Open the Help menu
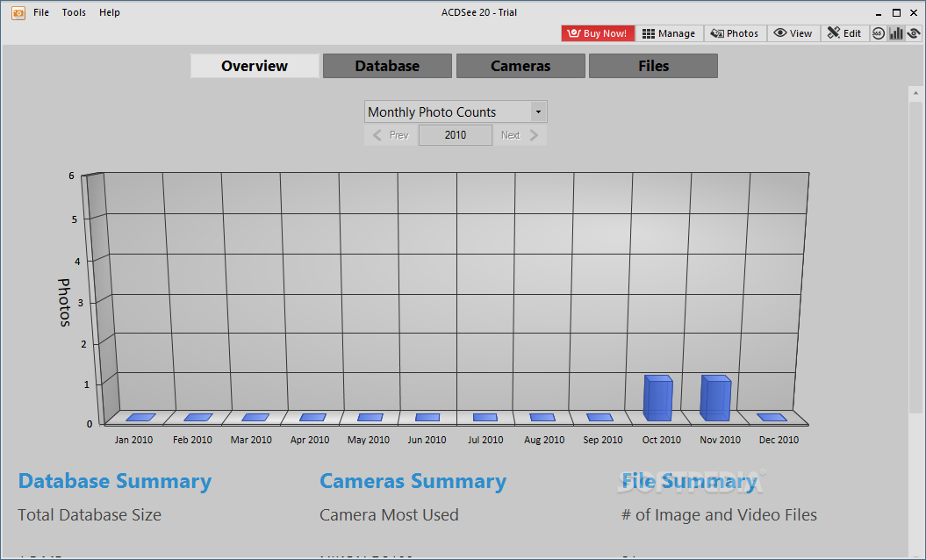Image resolution: width=926 pixels, height=560 pixels. pyautogui.click(x=109, y=12)
